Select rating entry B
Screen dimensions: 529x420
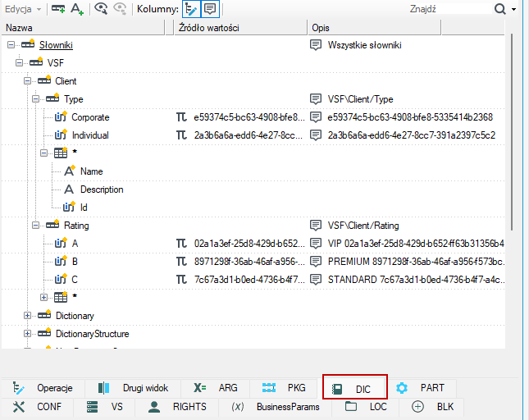[75, 262]
